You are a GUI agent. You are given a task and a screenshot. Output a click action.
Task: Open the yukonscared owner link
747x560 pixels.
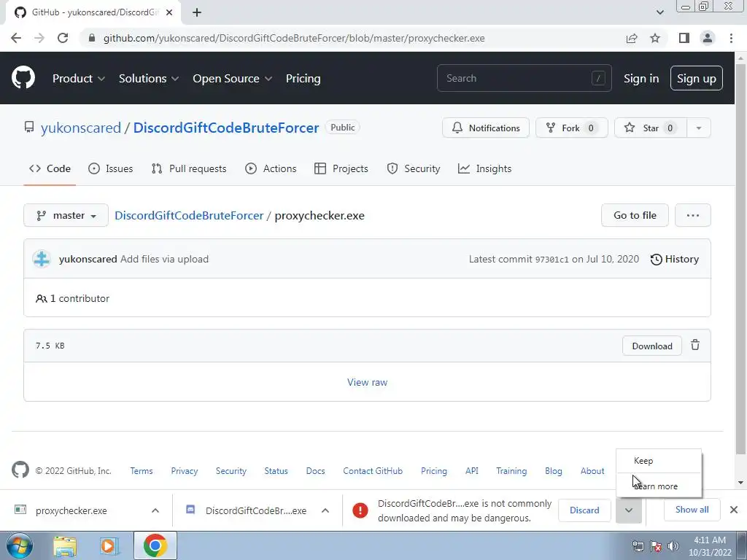click(81, 128)
